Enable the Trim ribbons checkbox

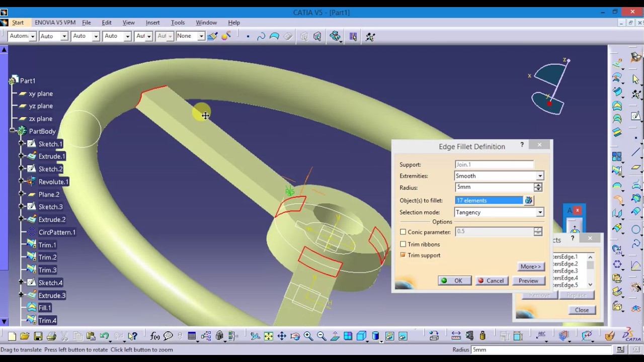(403, 244)
